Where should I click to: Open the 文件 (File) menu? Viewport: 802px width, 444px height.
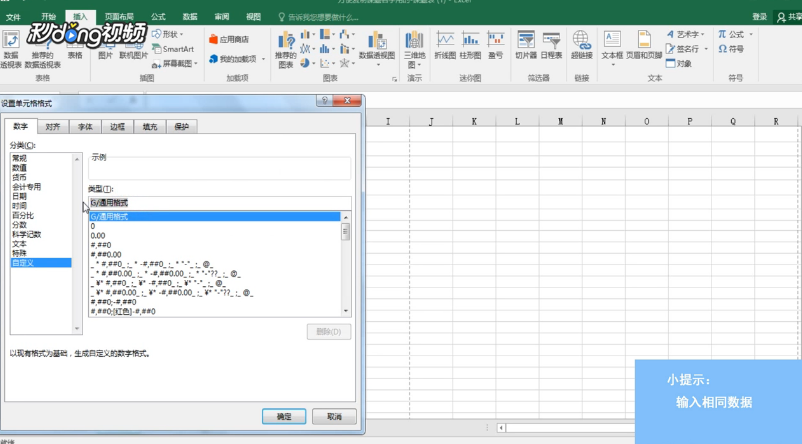13,17
